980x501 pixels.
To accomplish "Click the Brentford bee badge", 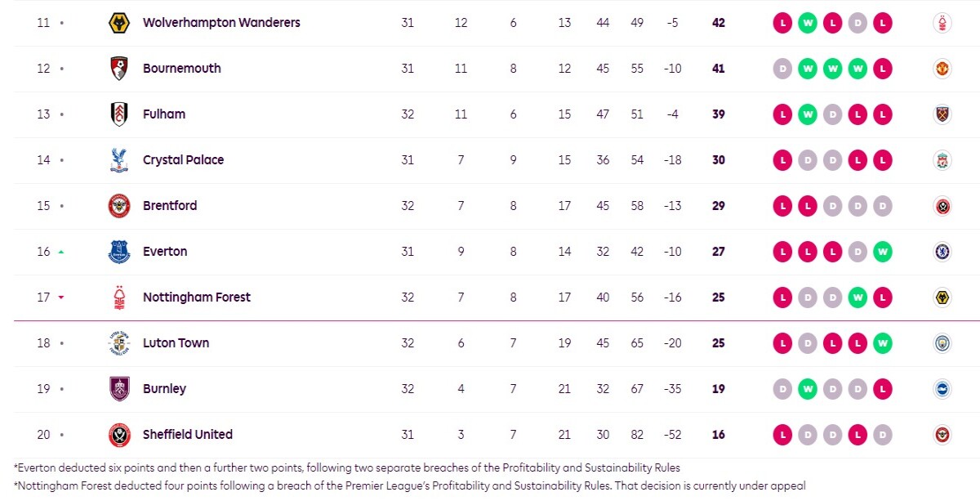I will click(119, 206).
